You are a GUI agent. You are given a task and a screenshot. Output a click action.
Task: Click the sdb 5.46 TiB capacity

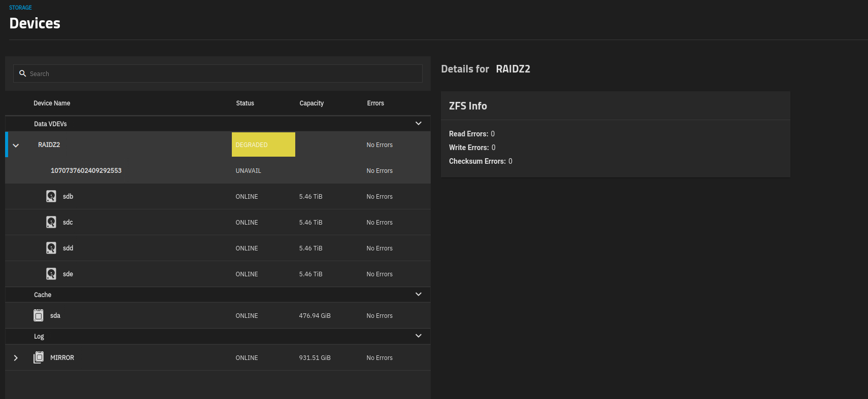tap(310, 197)
